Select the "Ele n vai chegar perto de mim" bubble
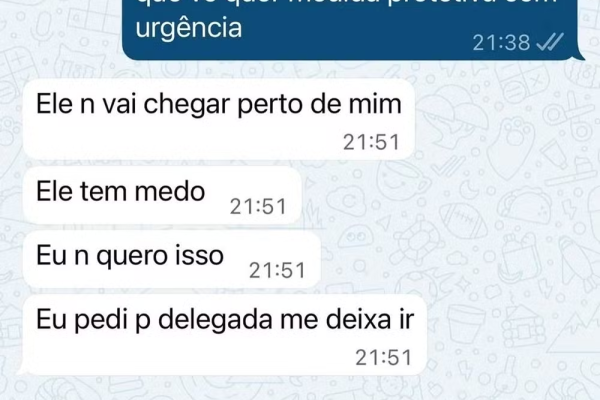The height and width of the screenshot is (400, 600). pos(219,119)
